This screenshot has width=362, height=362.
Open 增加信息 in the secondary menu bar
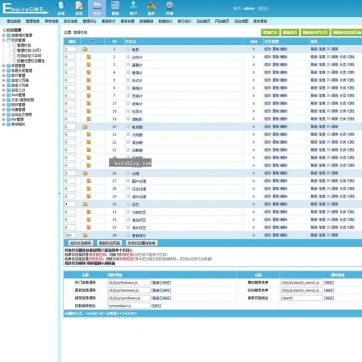(14, 21)
